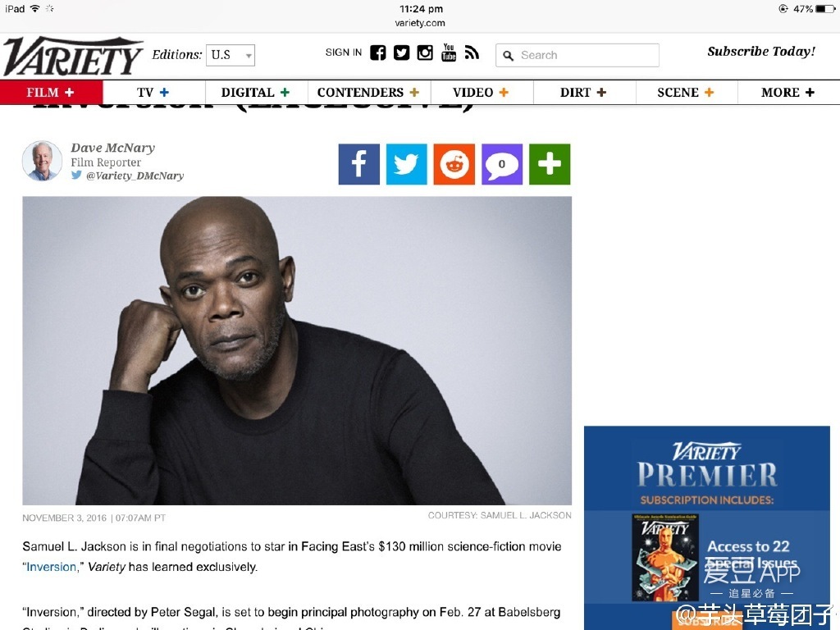Open the RSS feed icon
840x630 pixels.
(472, 52)
